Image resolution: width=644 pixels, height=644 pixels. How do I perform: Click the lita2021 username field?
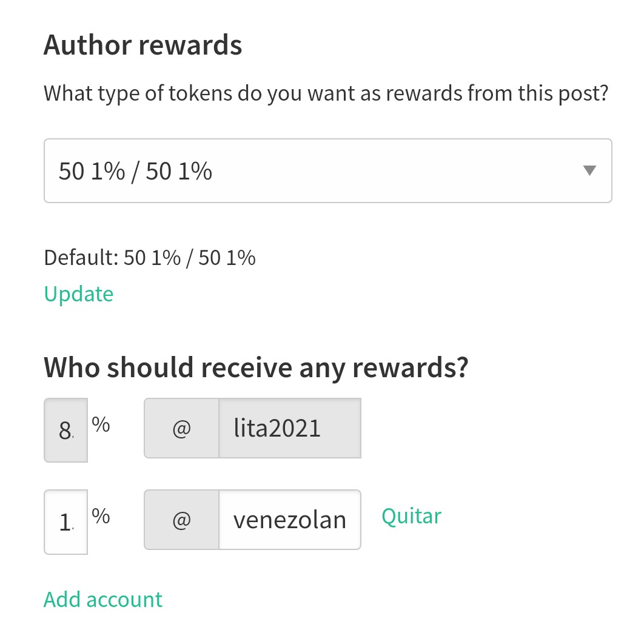tap(290, 428)
